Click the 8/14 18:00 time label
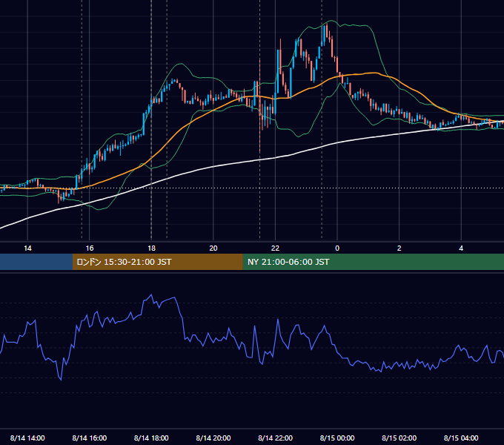504x445 pixels. point(151,438)
